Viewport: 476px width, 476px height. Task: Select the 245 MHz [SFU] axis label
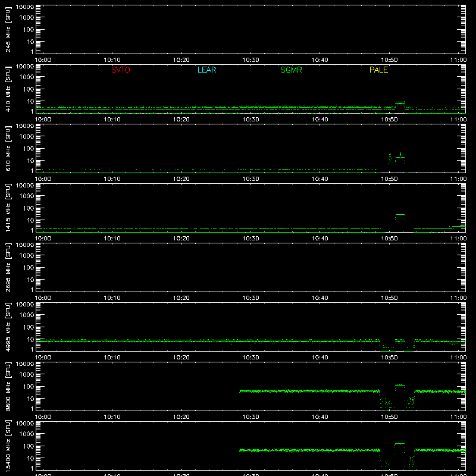coord(8,29)
